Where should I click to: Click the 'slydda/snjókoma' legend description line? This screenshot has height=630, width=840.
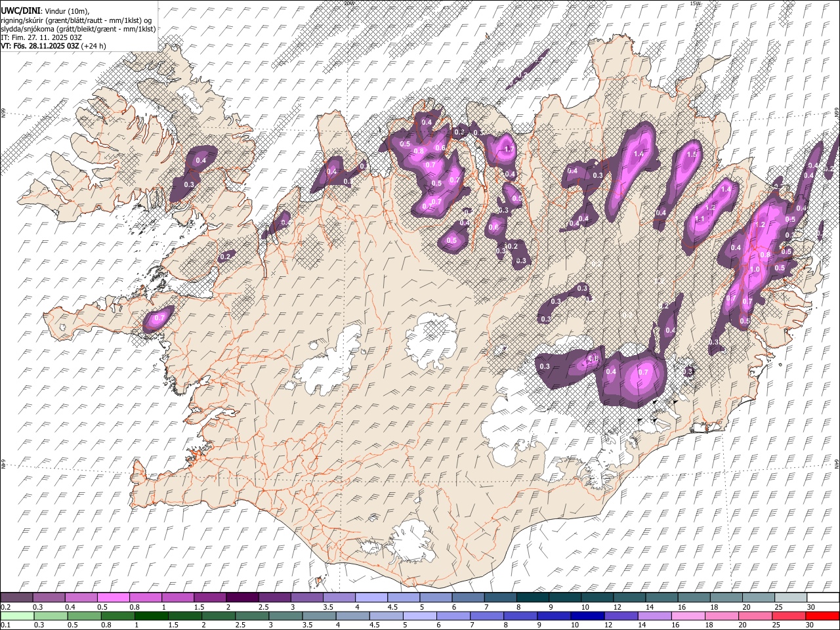(x=79, y=28)
